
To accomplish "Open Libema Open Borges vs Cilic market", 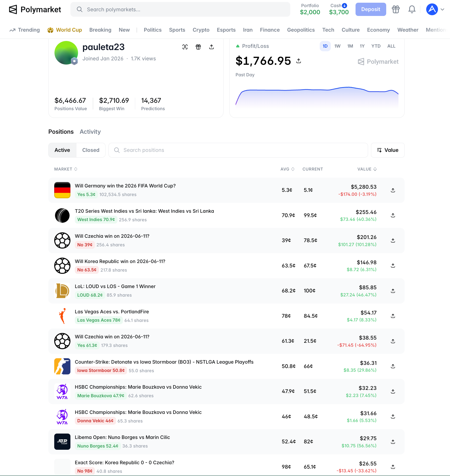I will coord(122,437).
